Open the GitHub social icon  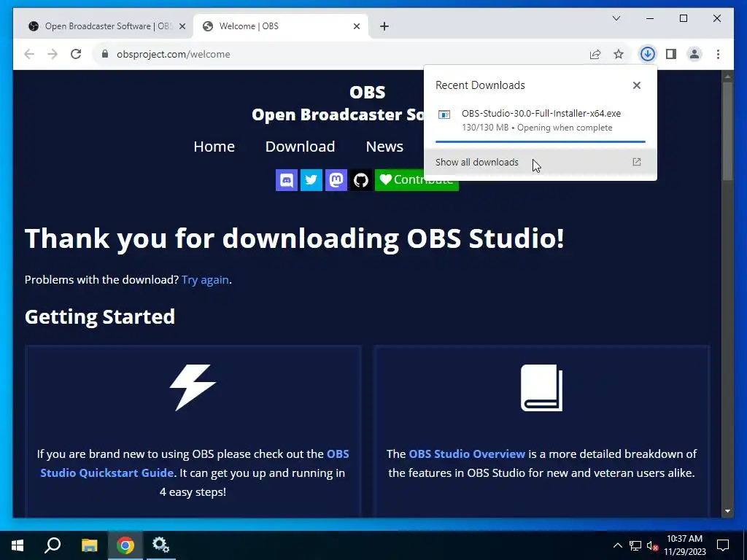coord(360,180)
